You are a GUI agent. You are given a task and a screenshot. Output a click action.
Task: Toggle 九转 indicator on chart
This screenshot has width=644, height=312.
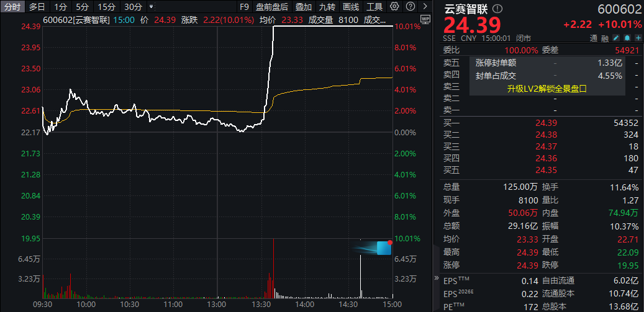pyautogui.click(x=327, y=7)
